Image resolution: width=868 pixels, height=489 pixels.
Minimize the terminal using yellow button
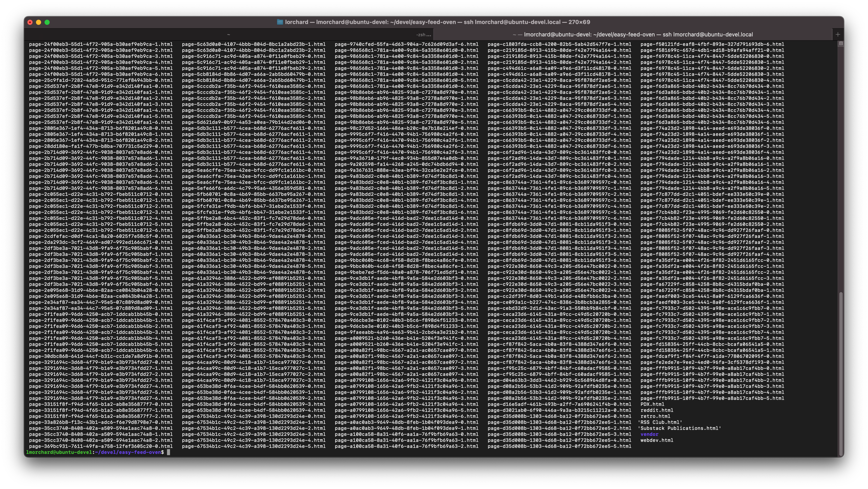(38, 22)
